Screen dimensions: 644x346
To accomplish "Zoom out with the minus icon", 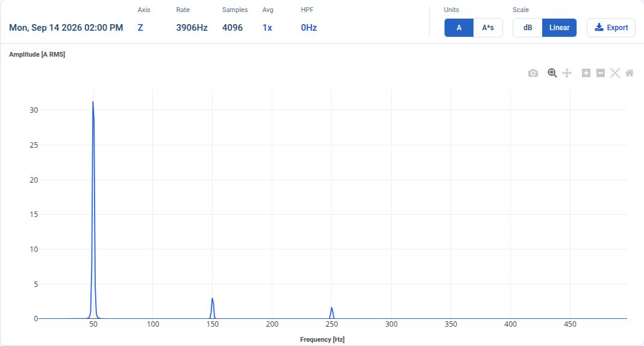I will pyautogui.click(x=601, y=73).
